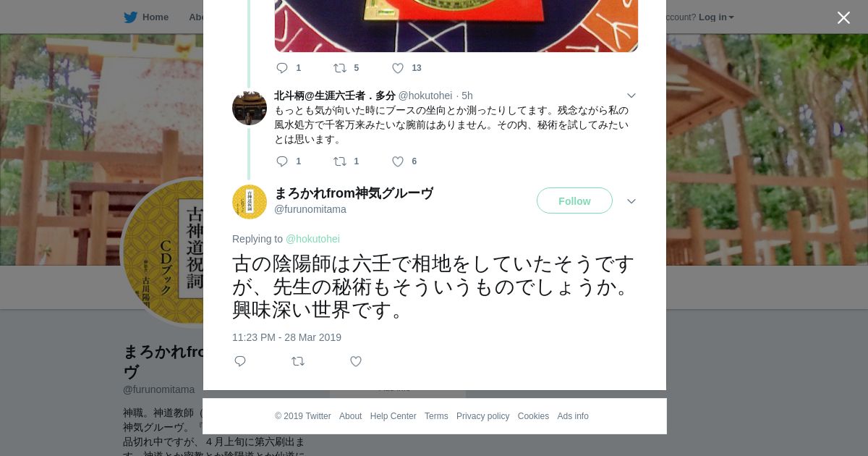This screenshot has width=868, height=456.
Task: Follow まろかれfrom神気グルーヴ
Action: (574, 200)
